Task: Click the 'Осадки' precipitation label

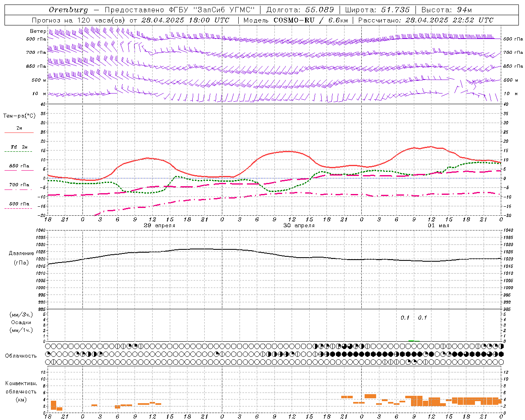Action: click(21, 322)
